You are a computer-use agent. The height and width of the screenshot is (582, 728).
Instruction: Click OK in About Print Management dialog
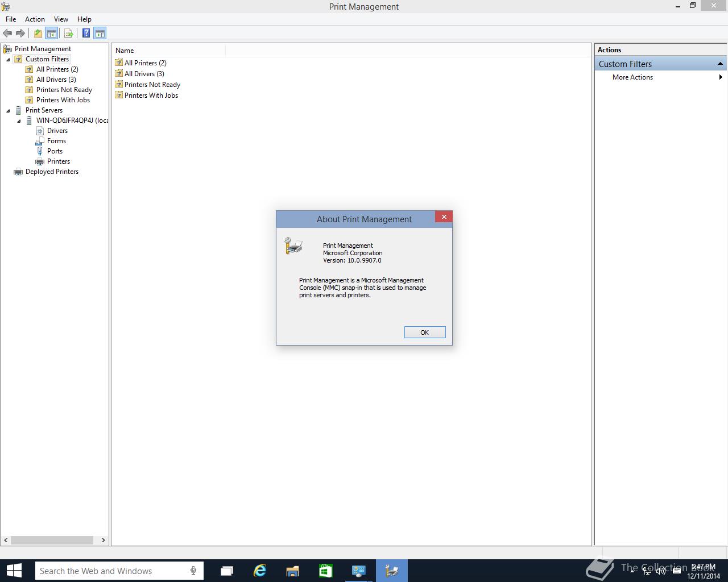click(425, 332)
